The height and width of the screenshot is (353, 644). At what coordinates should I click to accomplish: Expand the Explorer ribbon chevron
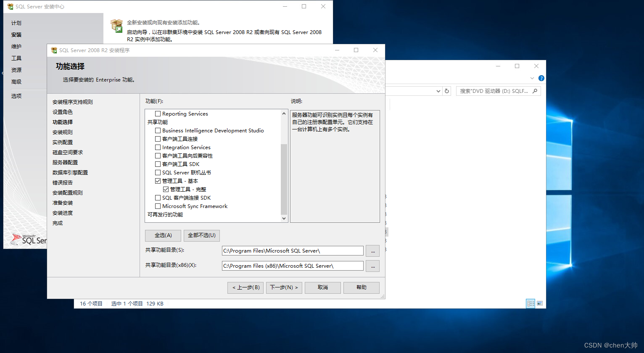[532, 78]
